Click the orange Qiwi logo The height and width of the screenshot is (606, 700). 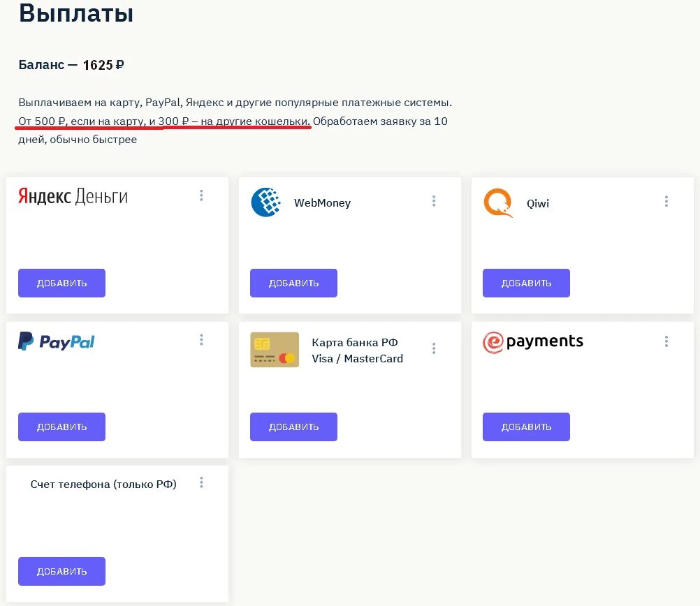click(x=498, y=203)
